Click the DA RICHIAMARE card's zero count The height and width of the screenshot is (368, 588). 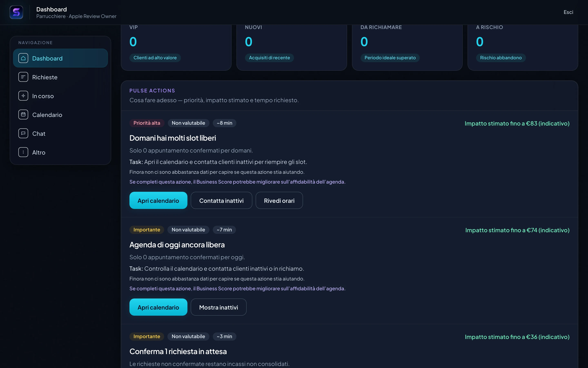click(364, 42)
